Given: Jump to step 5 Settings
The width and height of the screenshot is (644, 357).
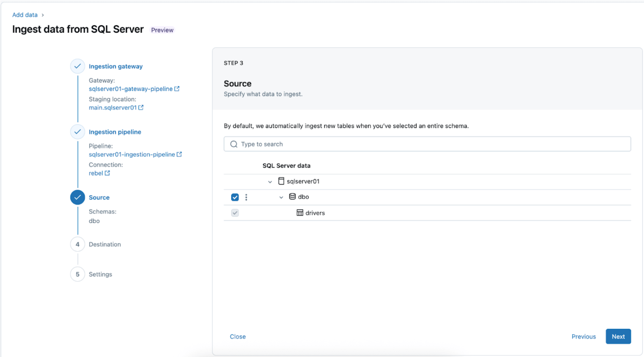Looking at the screenshot, I should point(100,274).
